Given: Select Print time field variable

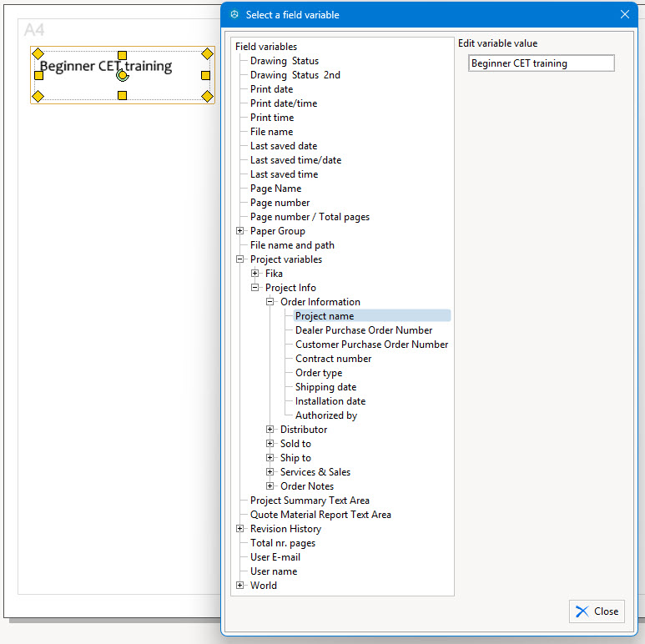Looking at the screenshot, I should point(272,118).
